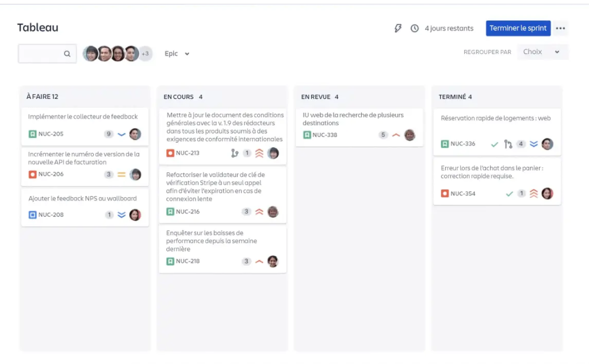Click the story type icon on NUC-205

coord(33,134)
